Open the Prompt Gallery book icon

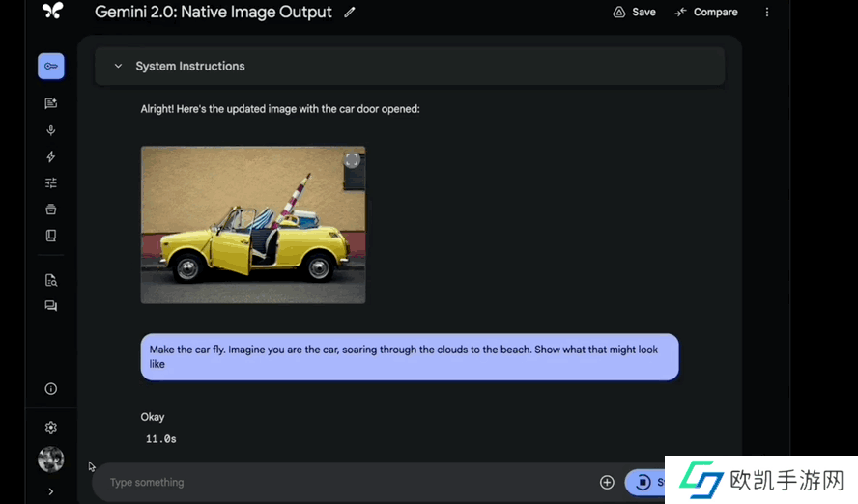[x=51, y=236]
